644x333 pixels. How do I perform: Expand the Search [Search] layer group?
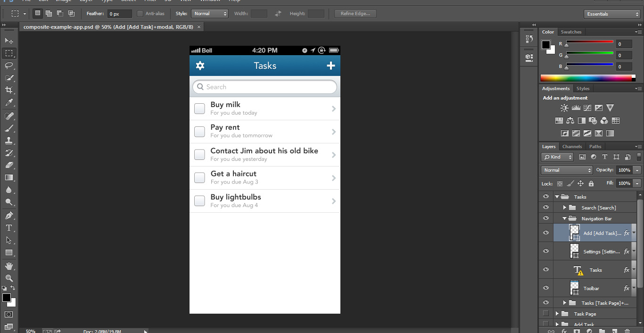click(565, 207)
